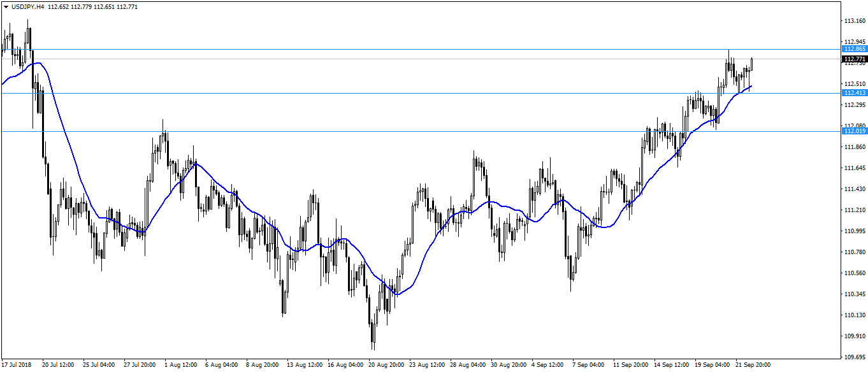868x372 pixels.
Task: Click the 112.510 price axis label
Action: (x=854, y=84)
